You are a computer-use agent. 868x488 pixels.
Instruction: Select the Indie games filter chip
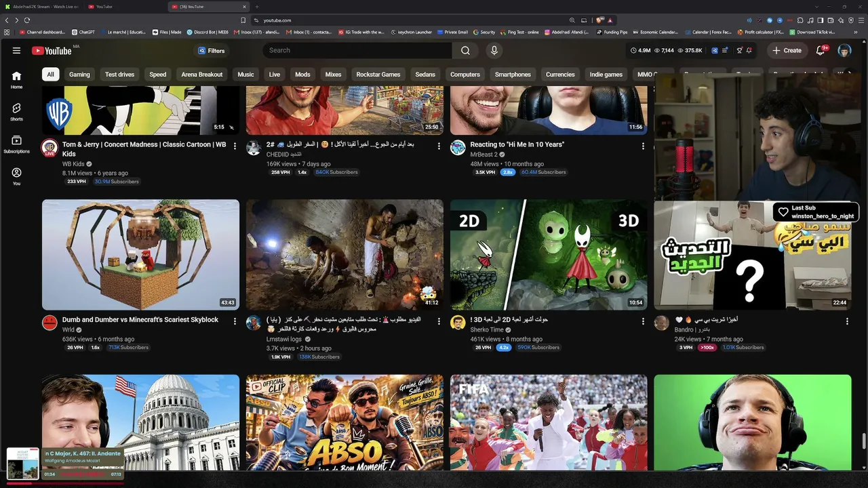(x=606, y=75)
